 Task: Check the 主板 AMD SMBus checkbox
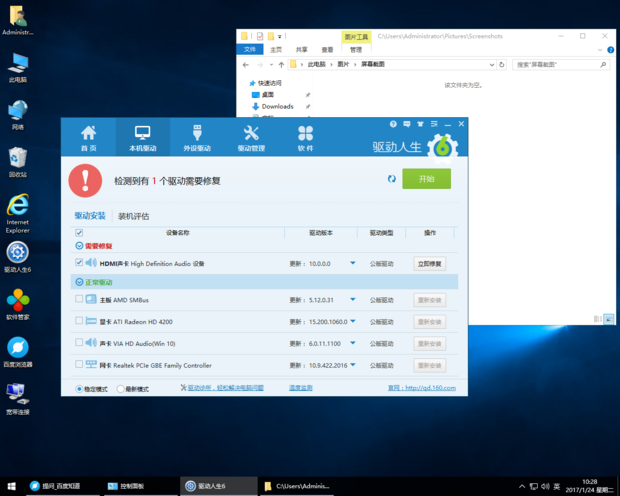79,299
